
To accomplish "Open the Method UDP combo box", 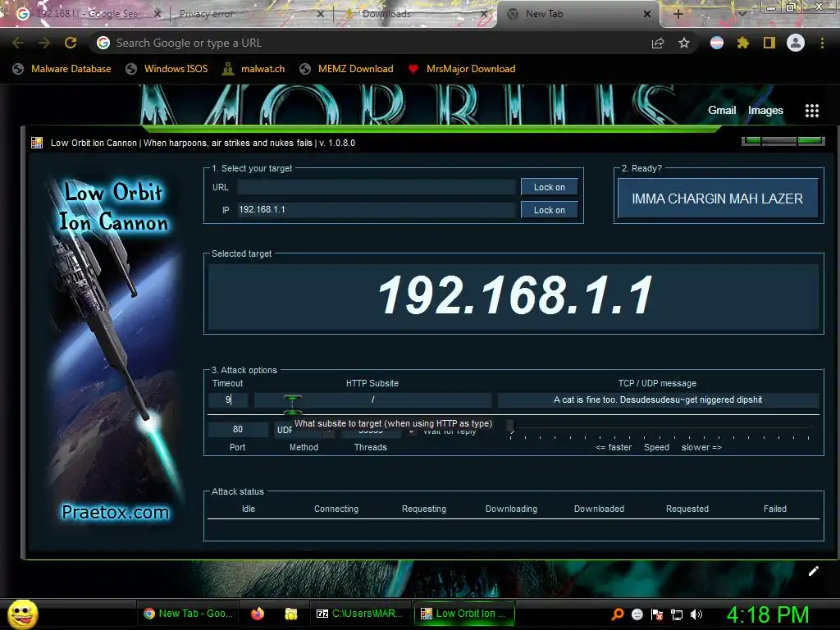I will pyautogui.click(x=304, y=430).
